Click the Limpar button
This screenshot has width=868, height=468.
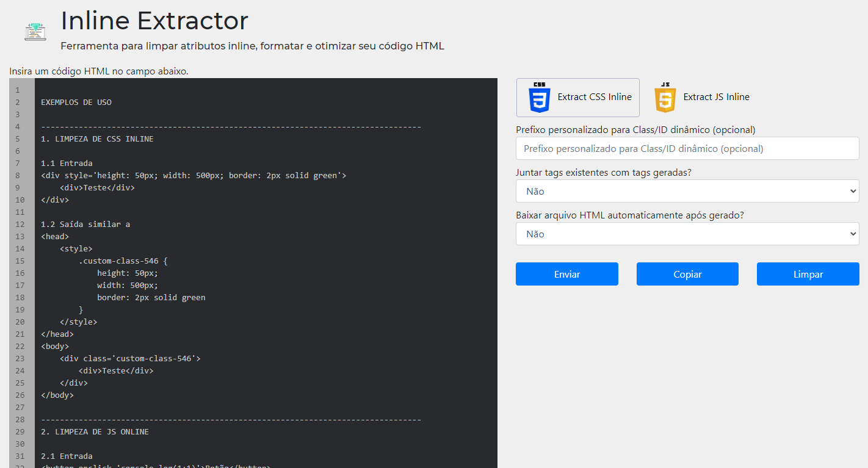pyautogui.click(x=808, y=274)
